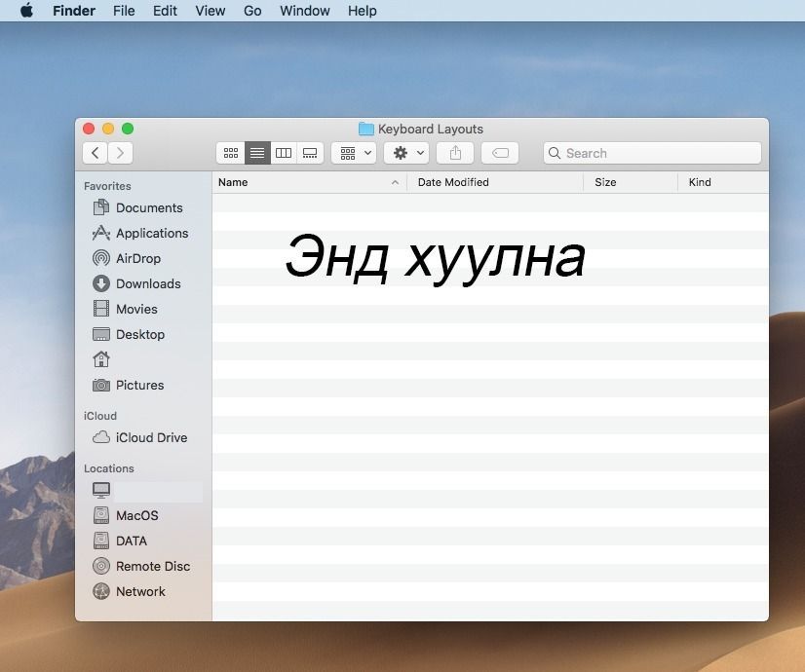Viewport: 805px width, 672px height.
Task: Click the Locations section header
Action: coord(109,468)
